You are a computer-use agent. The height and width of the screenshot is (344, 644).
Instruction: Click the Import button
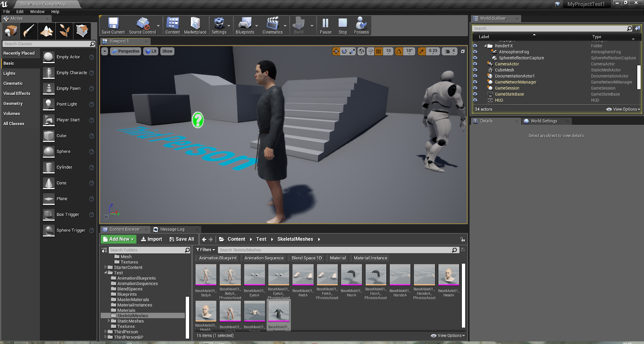(151, 239)
